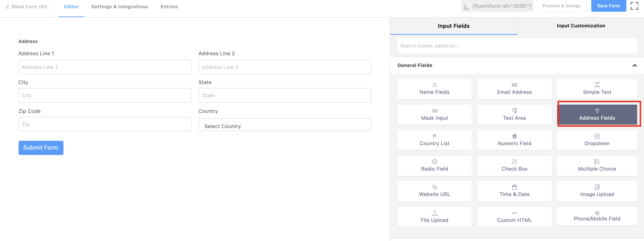644x241 pixels.
Task: Open Settings & Integrations tab
Action: click(120, 7)
